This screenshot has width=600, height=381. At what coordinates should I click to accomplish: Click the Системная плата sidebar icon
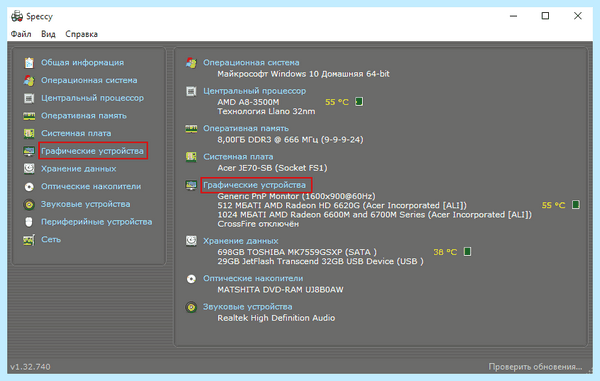(x=29, y=134)
